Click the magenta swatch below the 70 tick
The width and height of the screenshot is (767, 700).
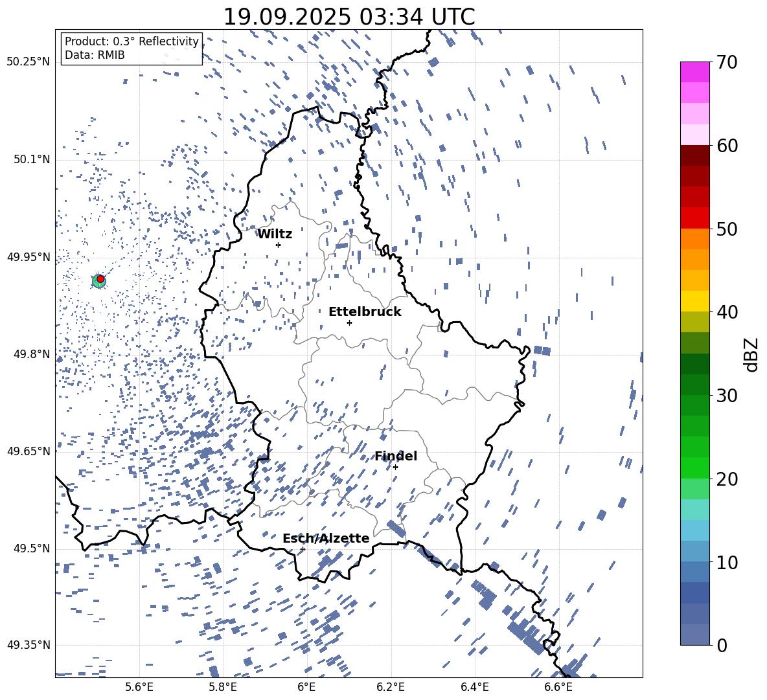point(695,72)
